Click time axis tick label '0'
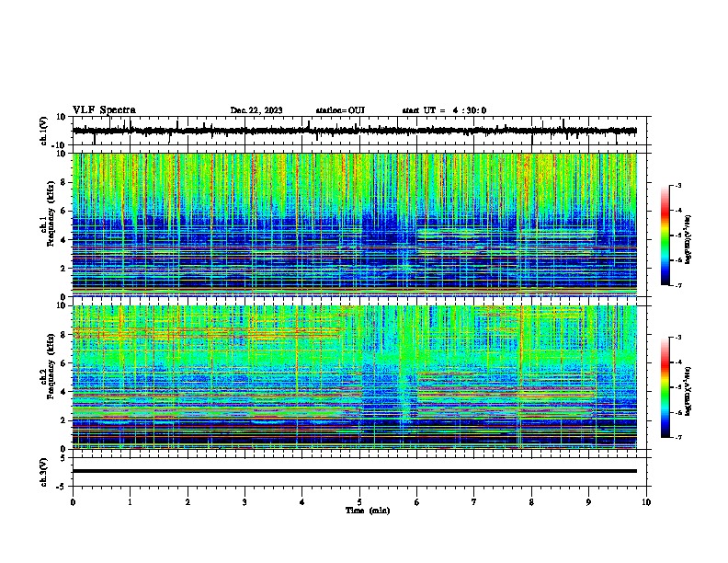The image size is (728, 563). tap(73, 502)
